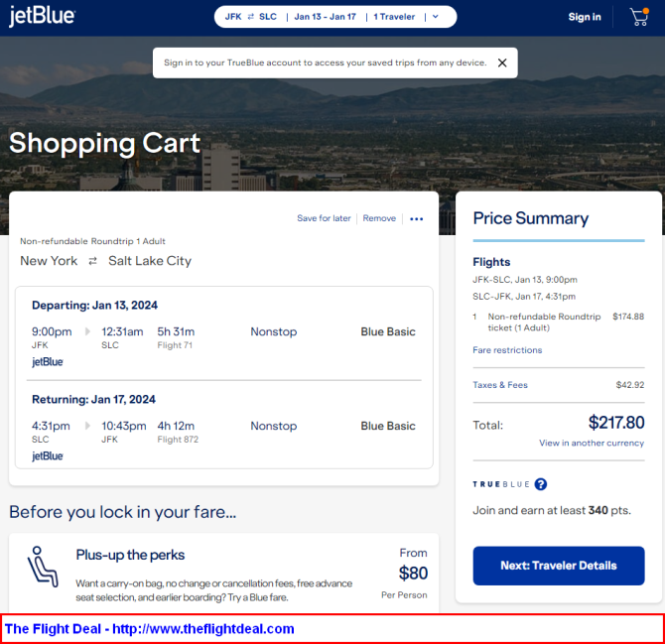
Task: Click the TrueBlue help question mark icon
Action: click(x=540, y=484)
